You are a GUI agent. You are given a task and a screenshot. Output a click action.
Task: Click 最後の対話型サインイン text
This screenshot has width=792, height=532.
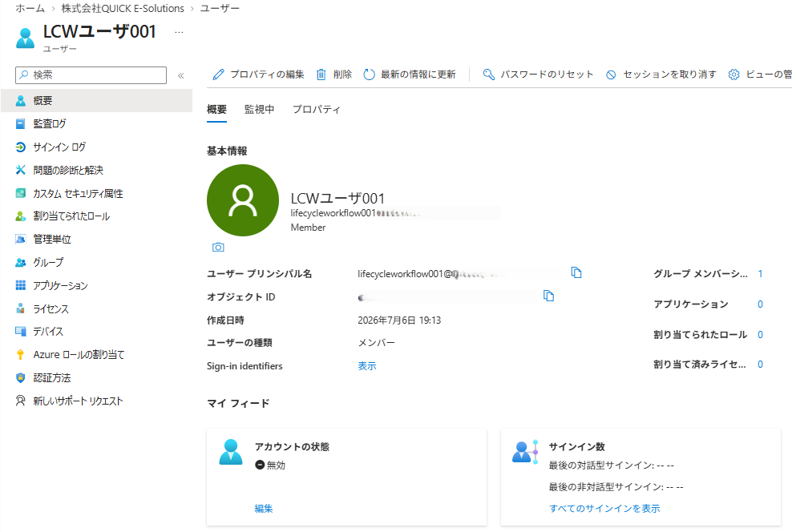point(611,465)
